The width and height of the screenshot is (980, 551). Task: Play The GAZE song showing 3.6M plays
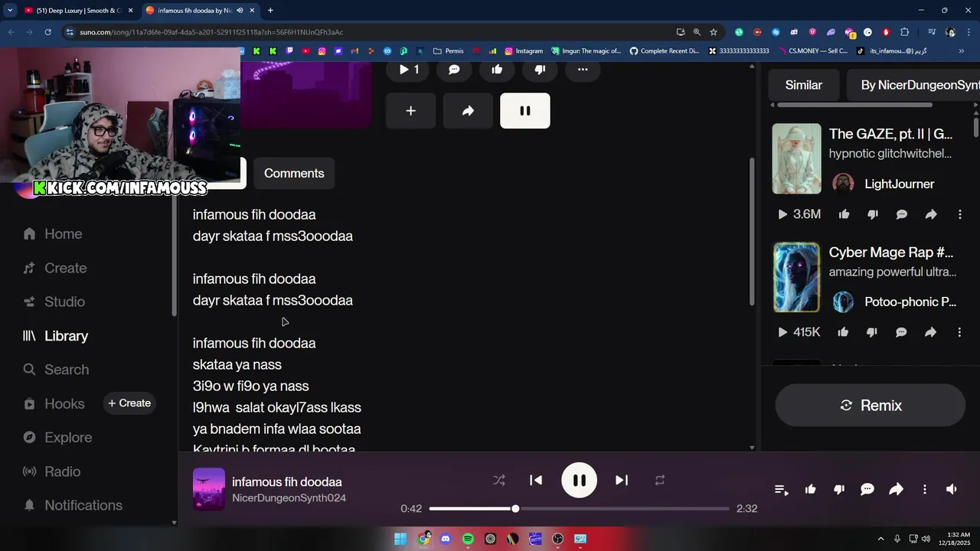point(799,214)
